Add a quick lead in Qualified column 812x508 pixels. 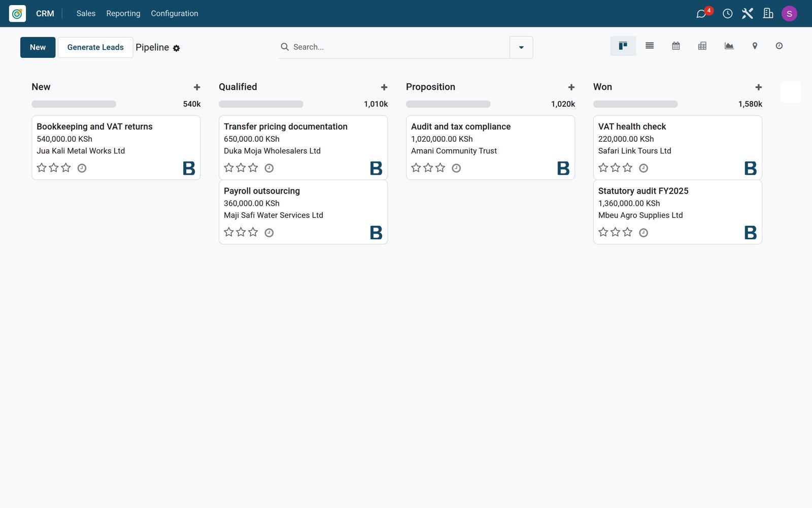(384, 87)
